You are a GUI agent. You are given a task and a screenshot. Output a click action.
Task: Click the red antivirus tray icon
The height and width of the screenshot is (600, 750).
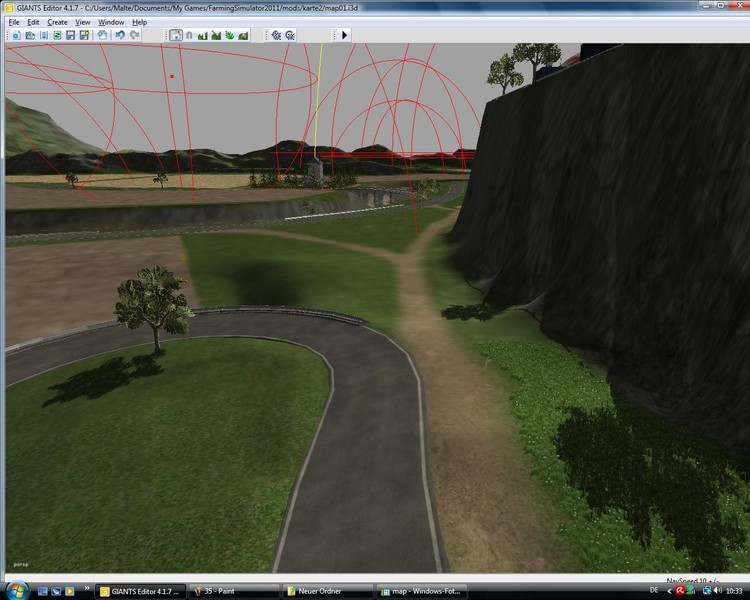680,591
